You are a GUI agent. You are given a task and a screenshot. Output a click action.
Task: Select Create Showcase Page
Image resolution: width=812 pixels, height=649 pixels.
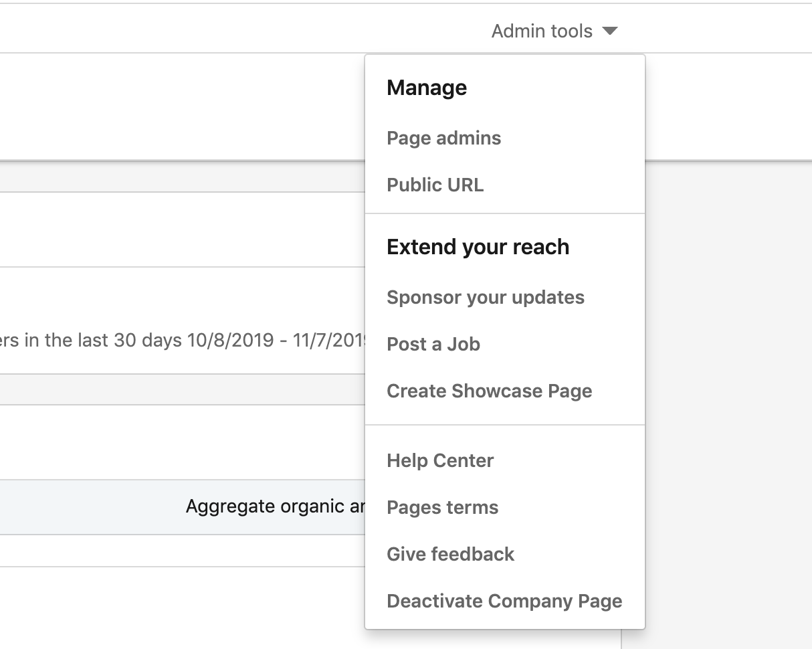tap(489, 391)
